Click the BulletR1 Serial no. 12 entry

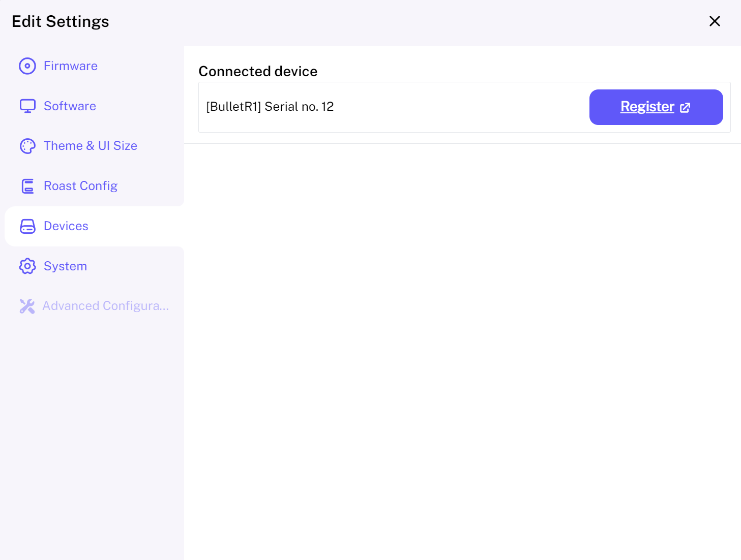point(270,107)
